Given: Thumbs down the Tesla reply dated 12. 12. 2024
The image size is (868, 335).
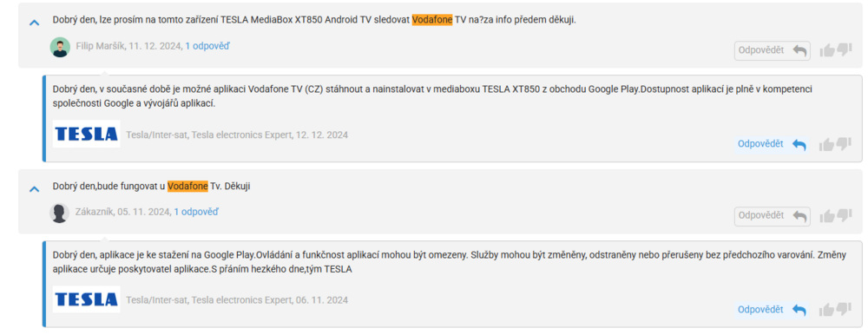Looking at the screenshot, I should coord(845,144).
